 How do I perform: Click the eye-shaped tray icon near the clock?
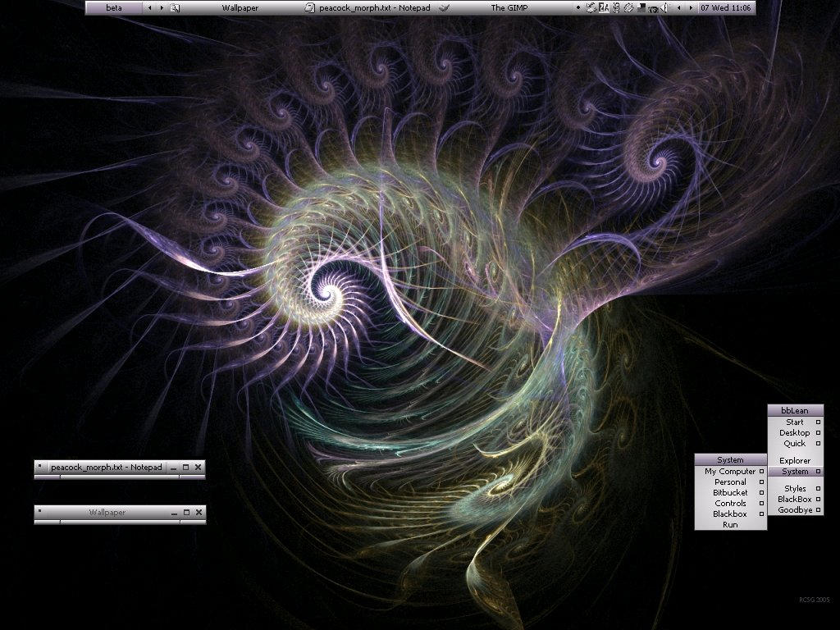click(653, 7)
